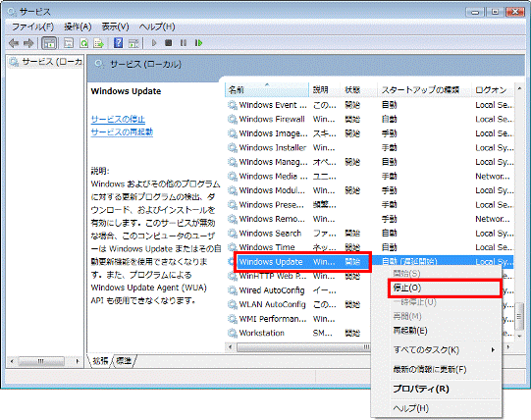Screen dimensions: 531x420
Task: Open the ヘルプ(H) menu in menu bar
Action: 157,26
